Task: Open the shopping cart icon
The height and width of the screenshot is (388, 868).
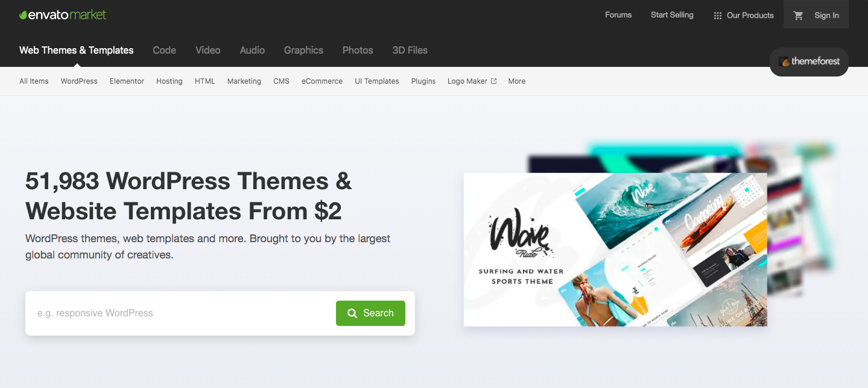Action: tap(799, 16)
